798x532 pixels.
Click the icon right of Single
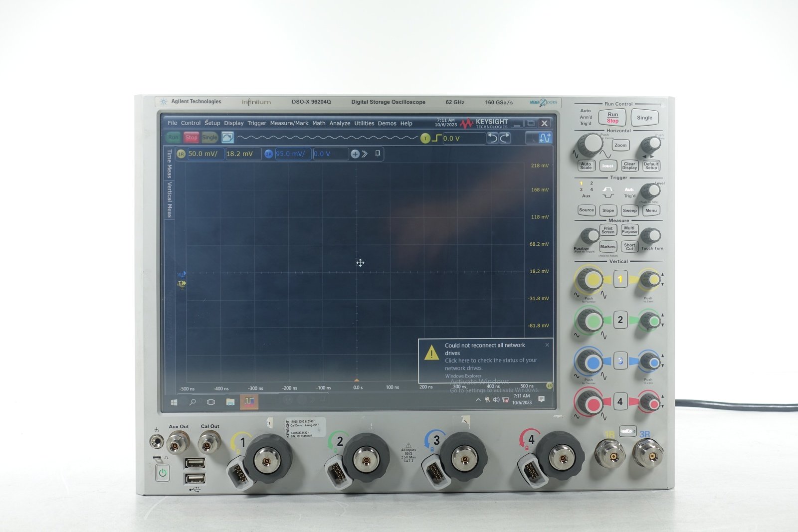[227, 138]
